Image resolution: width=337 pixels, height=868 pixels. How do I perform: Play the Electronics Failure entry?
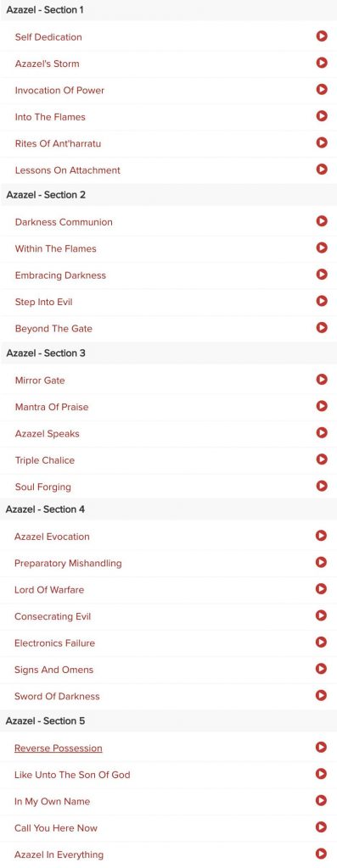coord(321,642)
